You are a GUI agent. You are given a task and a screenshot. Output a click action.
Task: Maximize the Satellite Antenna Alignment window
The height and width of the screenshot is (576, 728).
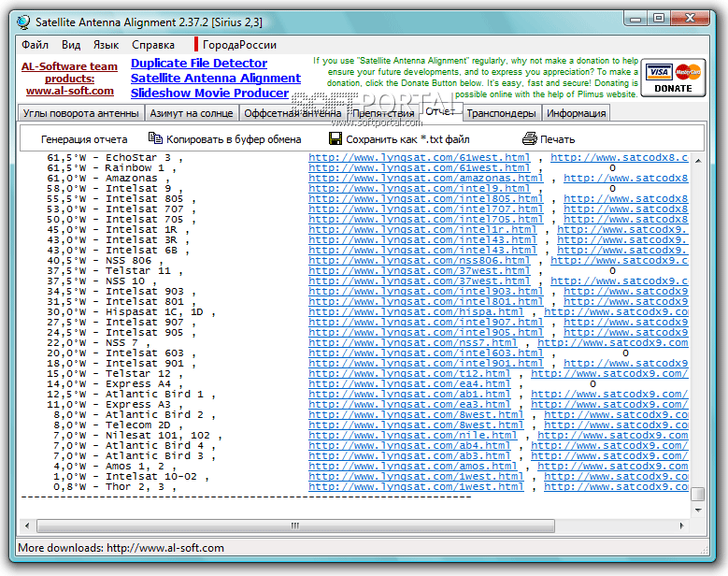point(658,19)
